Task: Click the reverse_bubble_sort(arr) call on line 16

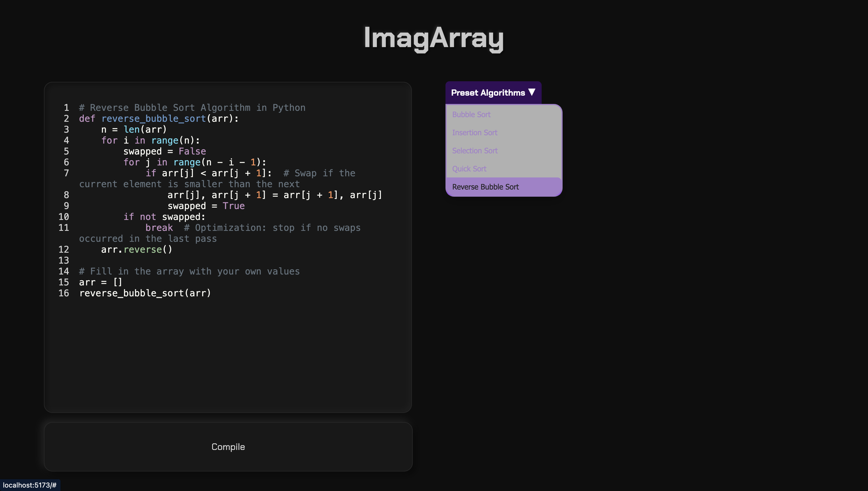Action: point(145,293)
